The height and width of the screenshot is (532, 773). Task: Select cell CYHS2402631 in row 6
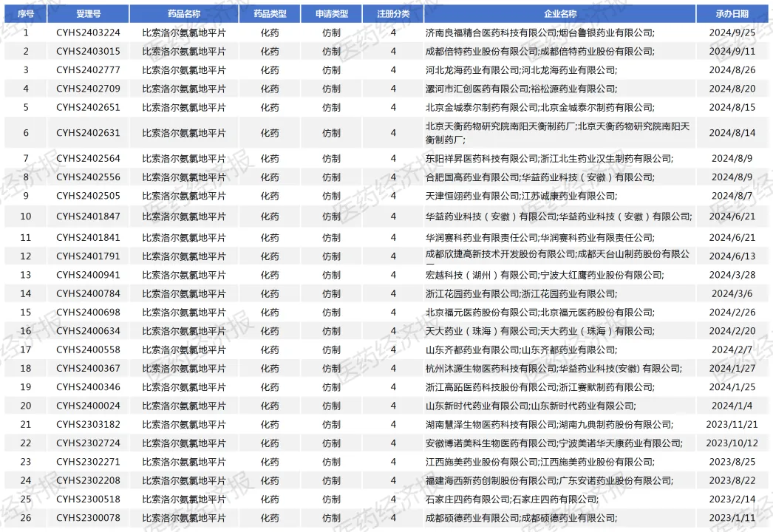pyautogui.click(x=87, y=133)
